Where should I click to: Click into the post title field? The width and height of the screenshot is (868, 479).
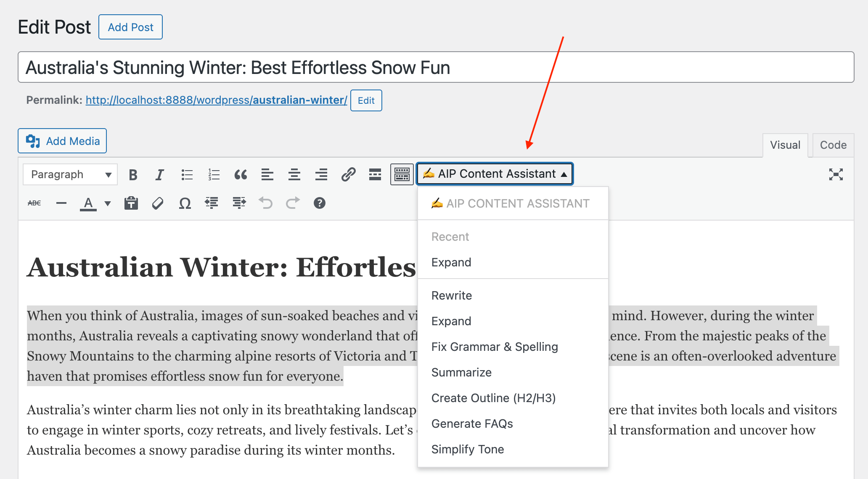coord(436,68)
